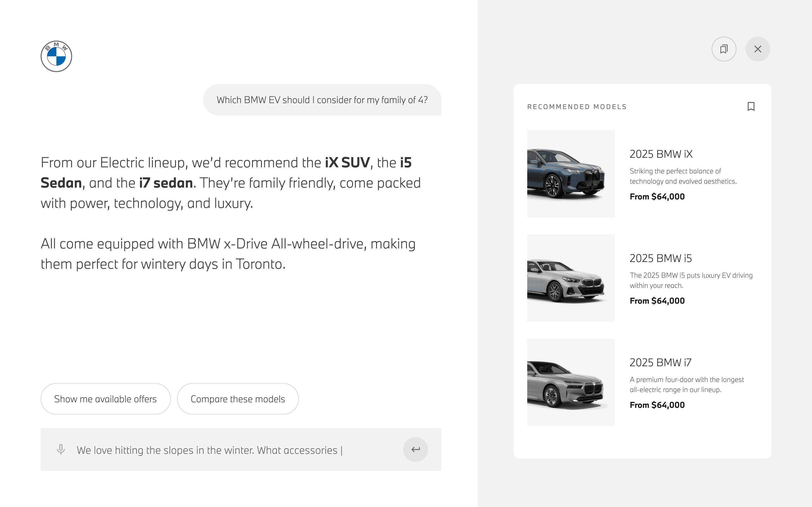
Task: Click Show me available offers
Action: coord(105,399)
